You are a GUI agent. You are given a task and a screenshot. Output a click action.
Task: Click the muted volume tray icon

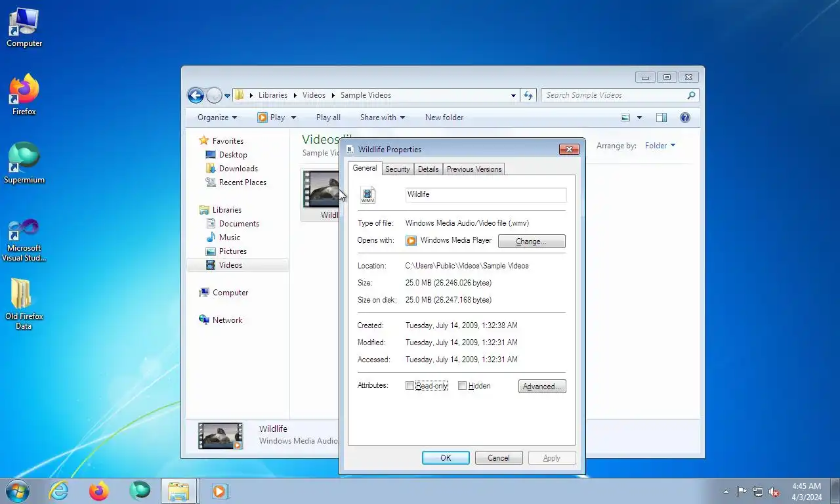[x=774, y=492]
